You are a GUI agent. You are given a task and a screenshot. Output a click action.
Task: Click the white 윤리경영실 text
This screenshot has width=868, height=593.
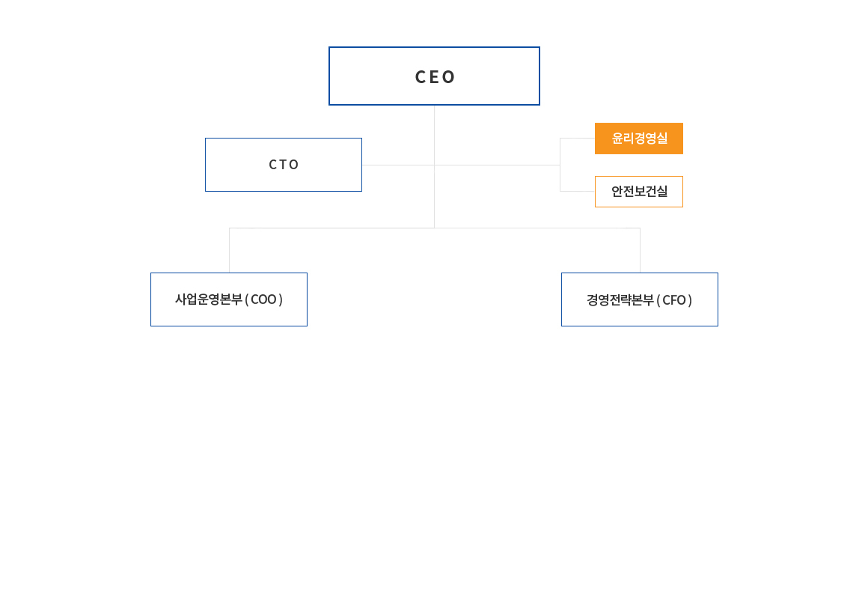[x=639, y=138]
